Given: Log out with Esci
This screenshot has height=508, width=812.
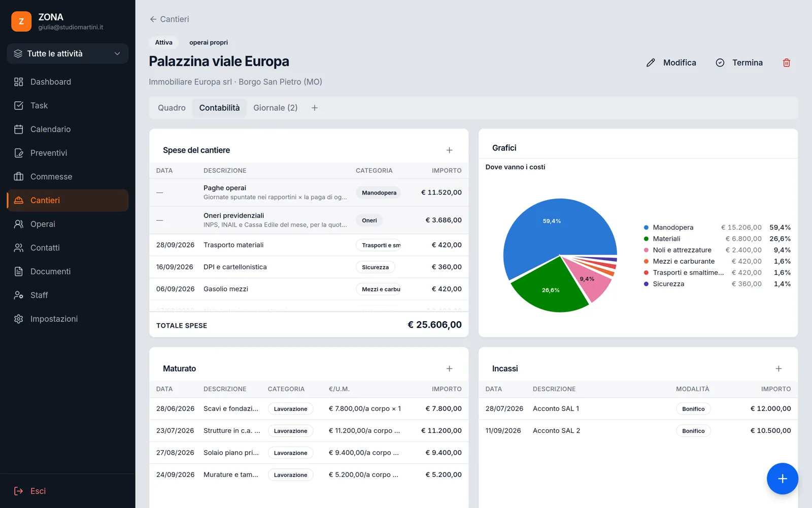Looking at the screenshot, I should (x=30, y=491).
